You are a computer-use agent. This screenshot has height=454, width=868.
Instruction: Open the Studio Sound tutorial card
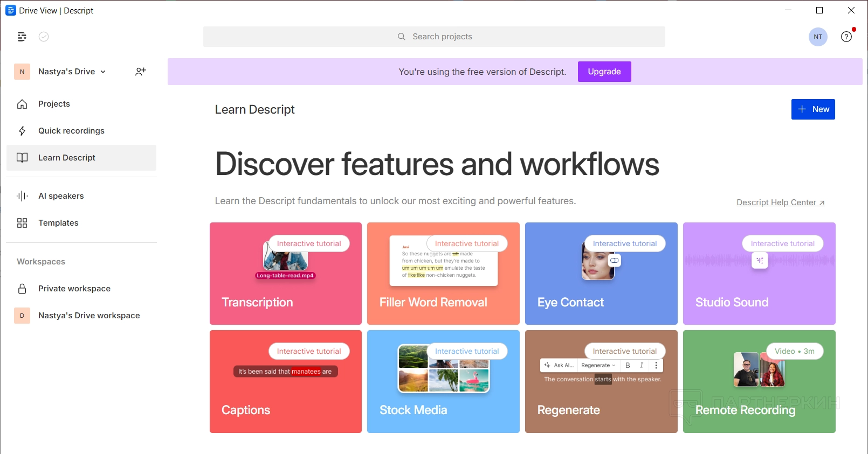[759, 274]
